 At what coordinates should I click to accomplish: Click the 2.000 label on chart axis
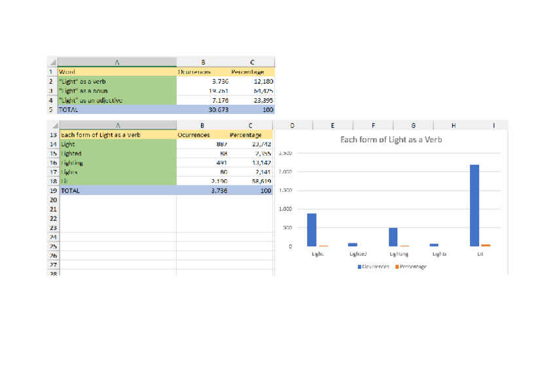pos(285,172)
